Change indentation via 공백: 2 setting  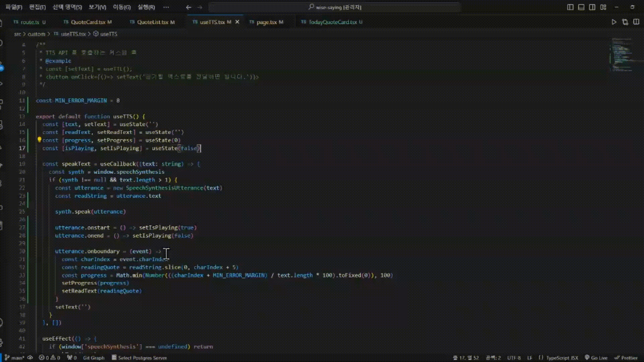493,358
